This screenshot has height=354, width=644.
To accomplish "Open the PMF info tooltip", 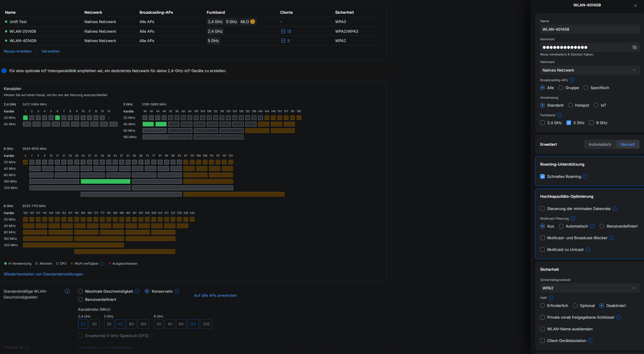I will click(x=551, y=298).
